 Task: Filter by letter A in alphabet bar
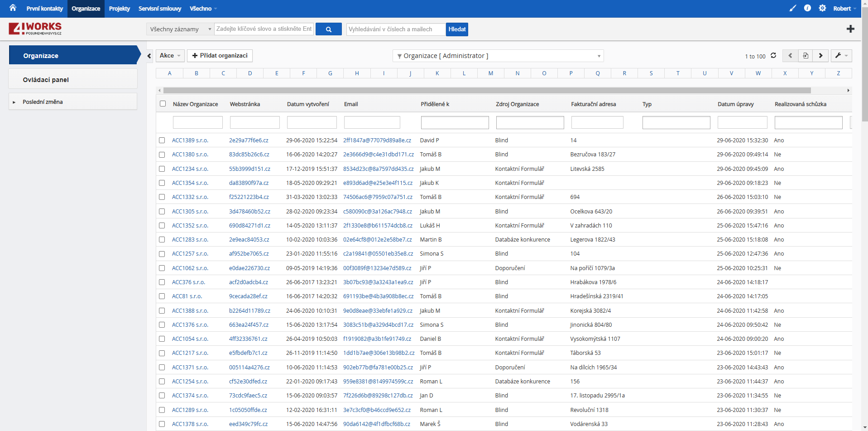(x=170, y=73)
